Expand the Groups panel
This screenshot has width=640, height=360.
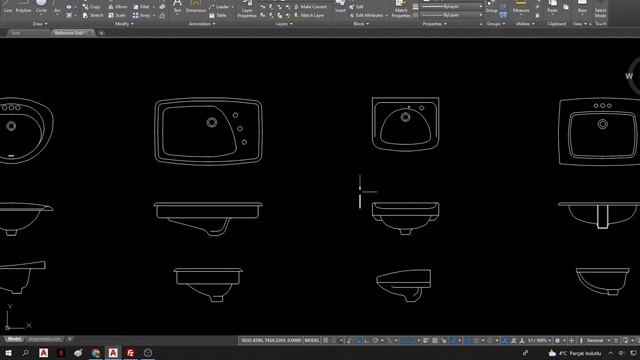[x=496, y=24]
